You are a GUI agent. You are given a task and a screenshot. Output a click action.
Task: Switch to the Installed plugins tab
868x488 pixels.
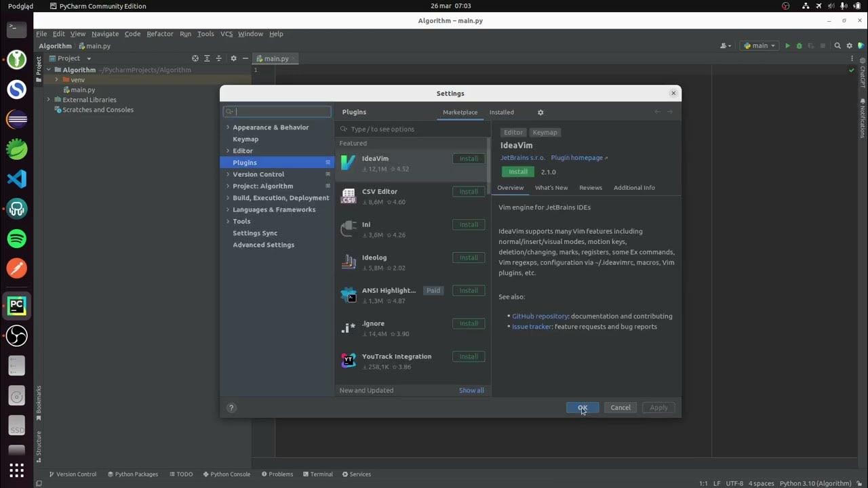pos(502,113)
